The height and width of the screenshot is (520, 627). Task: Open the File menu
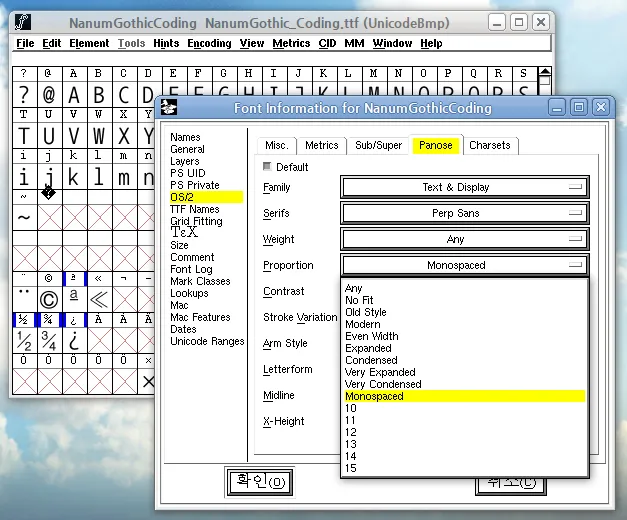click(25, 43)
